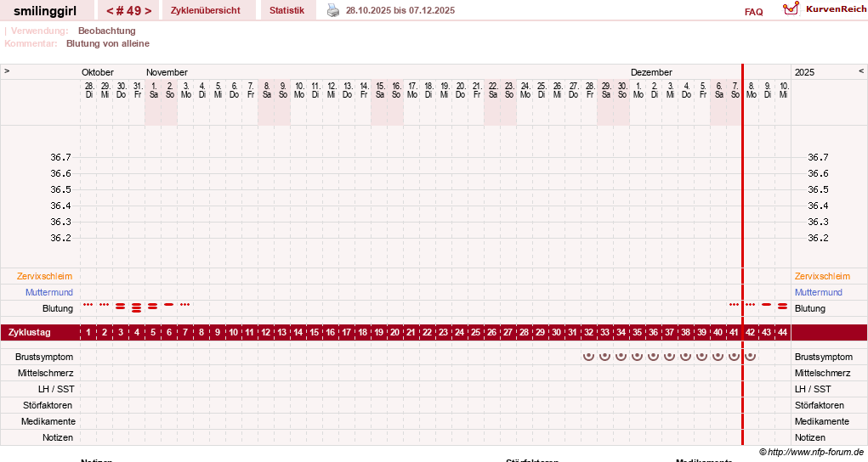
Task: Click breast symptom icon on day 35
Action: [637, 357]
